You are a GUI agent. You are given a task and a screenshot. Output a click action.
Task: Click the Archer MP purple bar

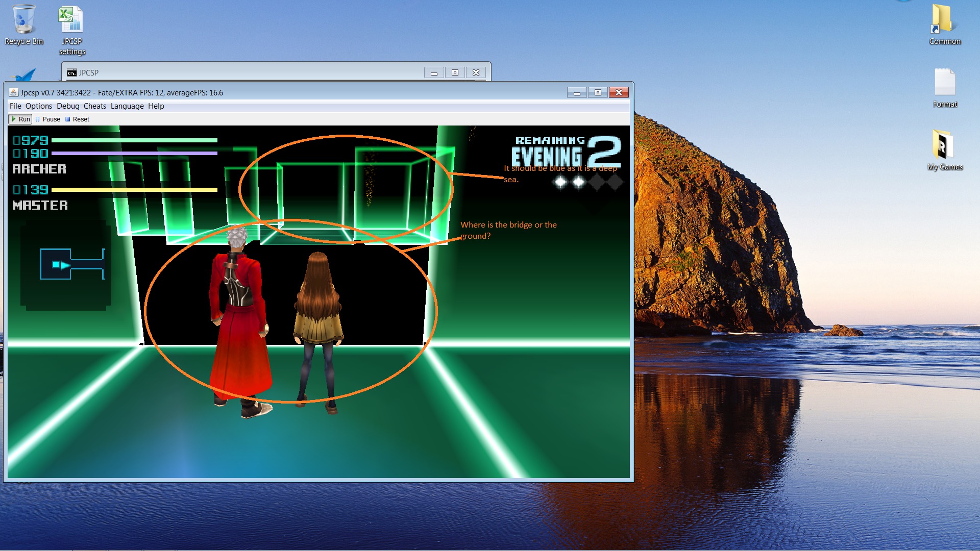point(134,153)
